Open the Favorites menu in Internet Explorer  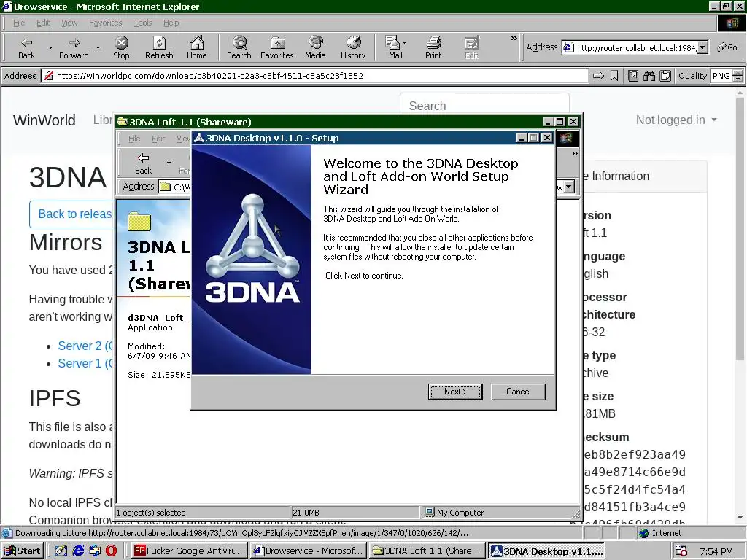(105, 23)
